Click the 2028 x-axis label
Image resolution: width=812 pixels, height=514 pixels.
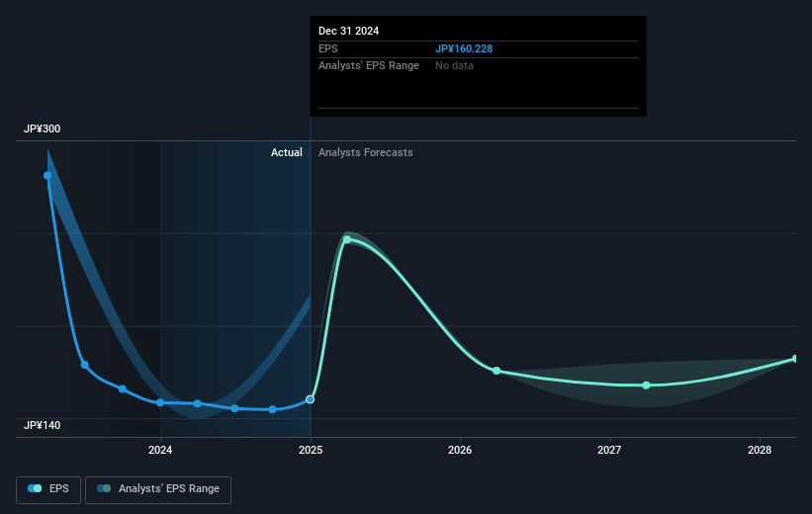tap(760, 450)
